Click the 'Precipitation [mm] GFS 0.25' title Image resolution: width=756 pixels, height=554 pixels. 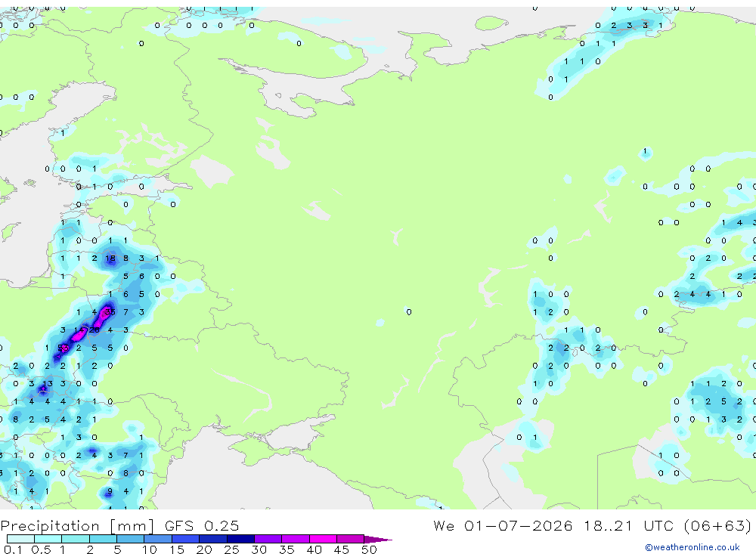[x=119, y=525]
